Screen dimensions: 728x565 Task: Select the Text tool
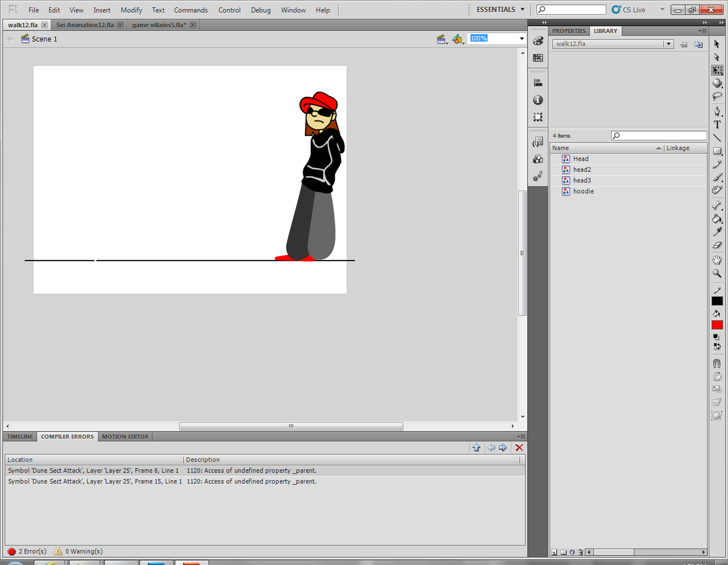(717, 125)
